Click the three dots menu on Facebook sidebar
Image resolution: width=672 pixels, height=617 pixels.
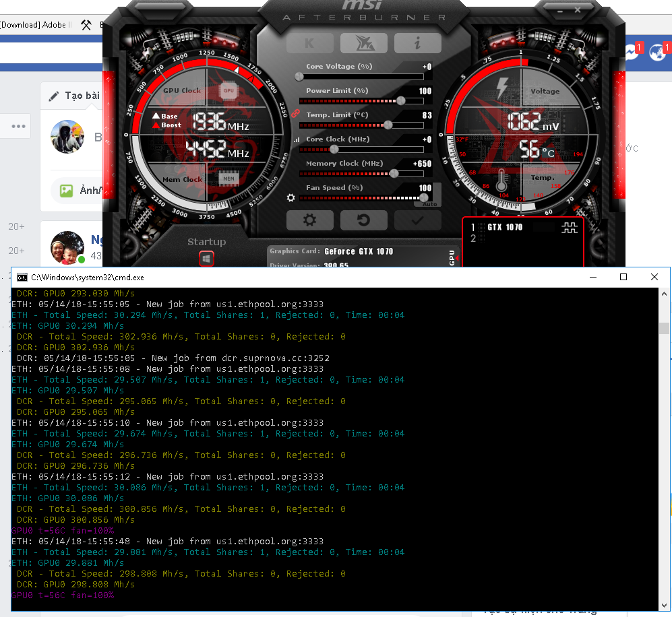pyautogui.click(x=18, y=127)
